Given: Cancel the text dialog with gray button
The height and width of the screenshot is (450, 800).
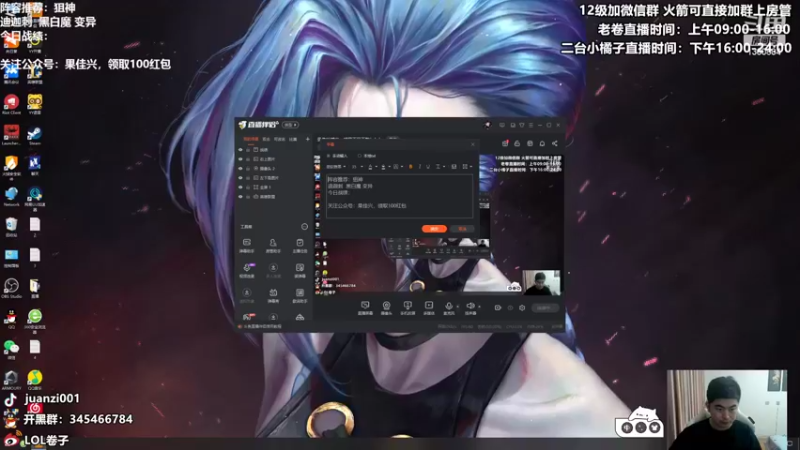Looking at the screenshot, I should [x=462, y=229].
